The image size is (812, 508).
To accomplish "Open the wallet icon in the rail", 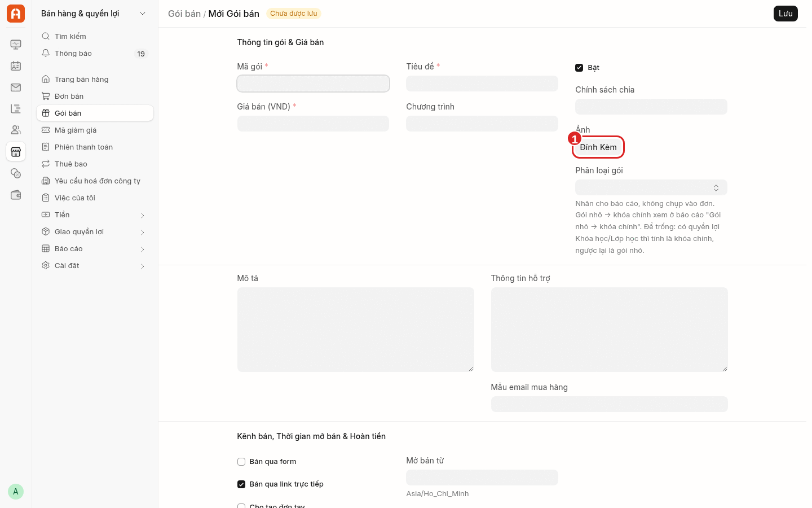I will point(16,195).
